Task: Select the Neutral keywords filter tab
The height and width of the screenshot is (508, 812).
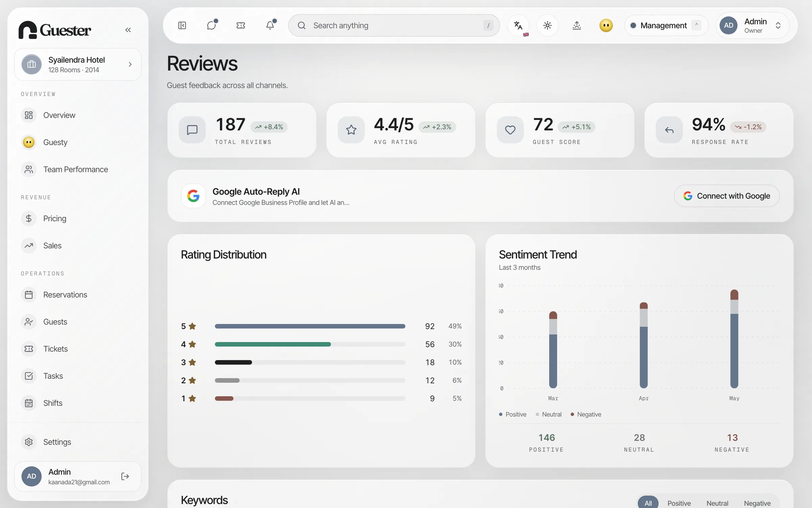Action: tap(717, 503)
